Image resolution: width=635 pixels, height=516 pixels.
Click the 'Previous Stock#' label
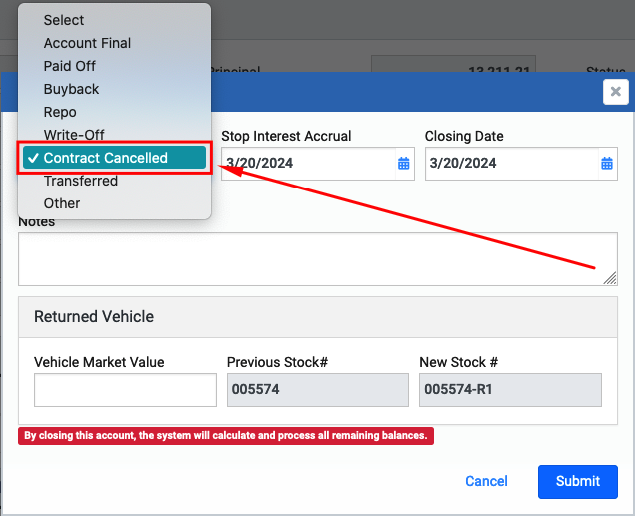277,362
